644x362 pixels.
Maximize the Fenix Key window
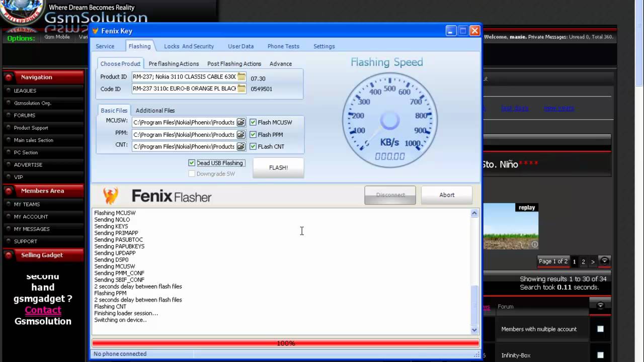point(463,31)
